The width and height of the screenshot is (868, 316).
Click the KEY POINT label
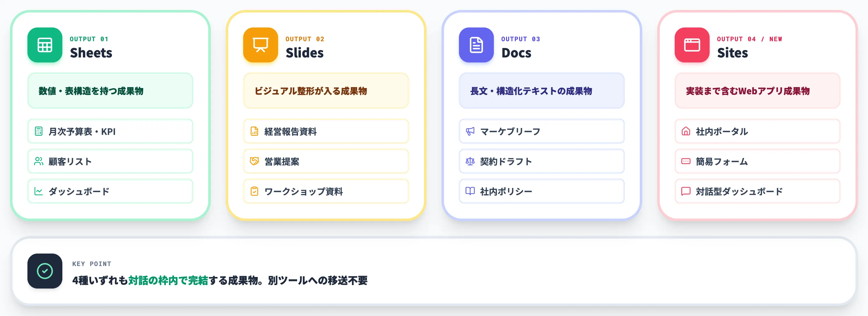(92, 264)
